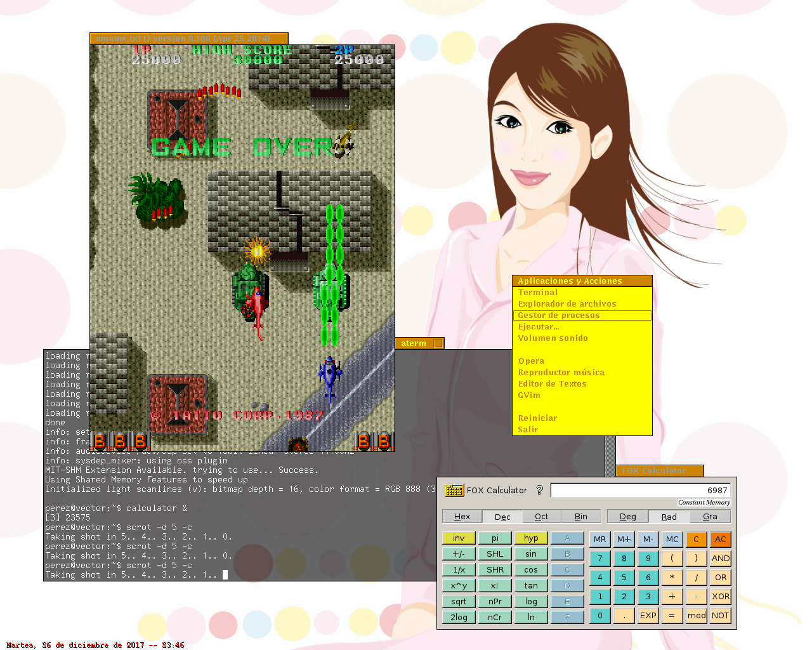The width and height of the screenshot is (812, 650).
Task: Click the multiplication * key
Action: point(672,578)
